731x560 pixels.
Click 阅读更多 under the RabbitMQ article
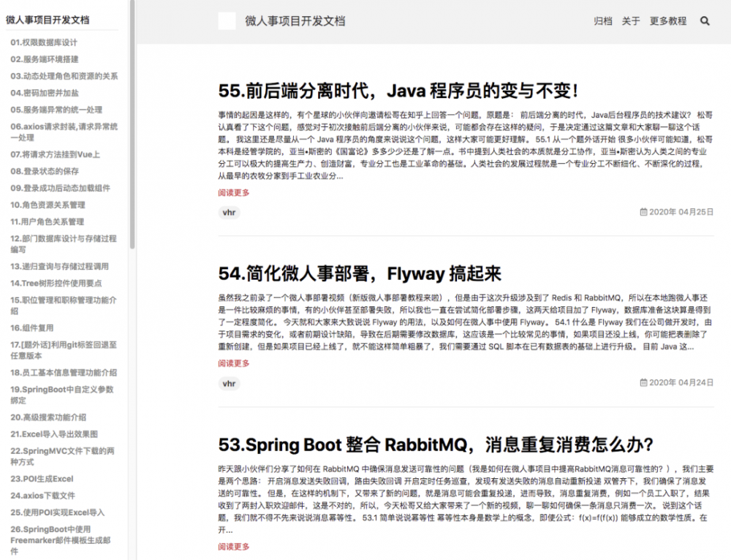(x=231, y=545)
